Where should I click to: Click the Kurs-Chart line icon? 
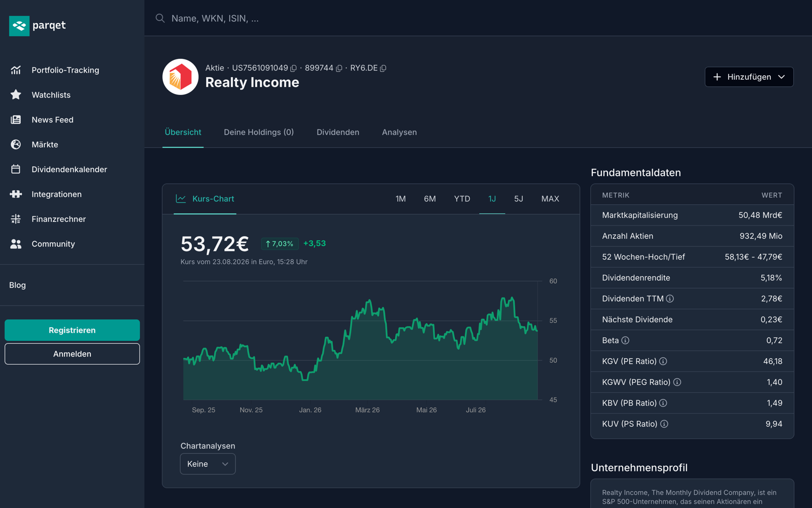pos(181,199)
